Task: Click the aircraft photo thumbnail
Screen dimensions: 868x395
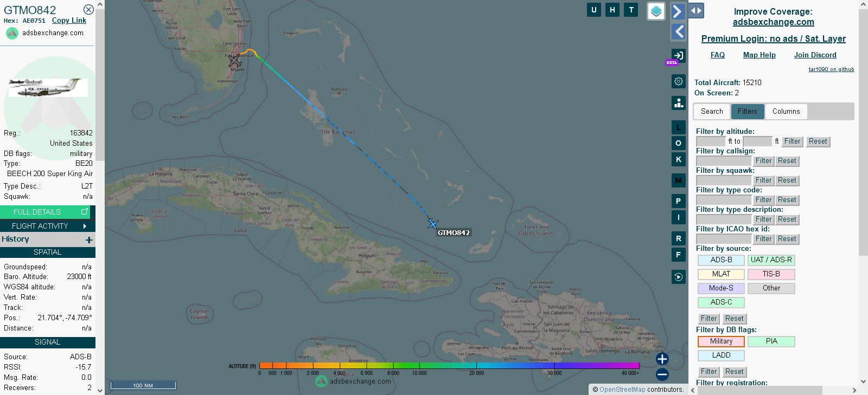Action: pos(48,88)
